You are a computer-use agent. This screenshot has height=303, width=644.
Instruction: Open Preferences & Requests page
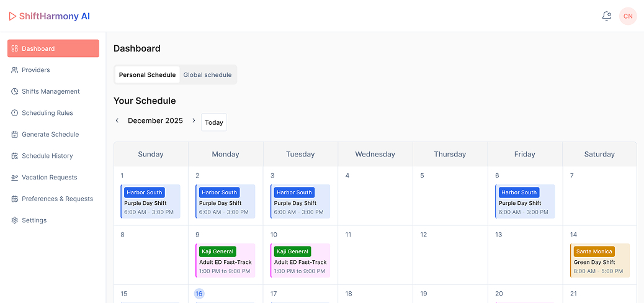[57, 199]
